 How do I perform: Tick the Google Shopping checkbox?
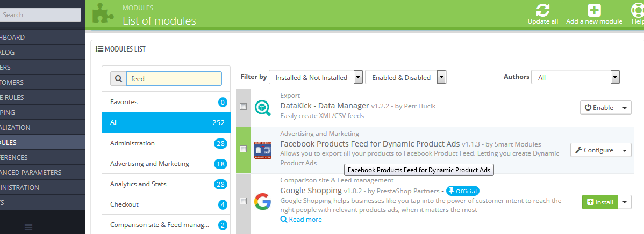(x=243, y=201)
